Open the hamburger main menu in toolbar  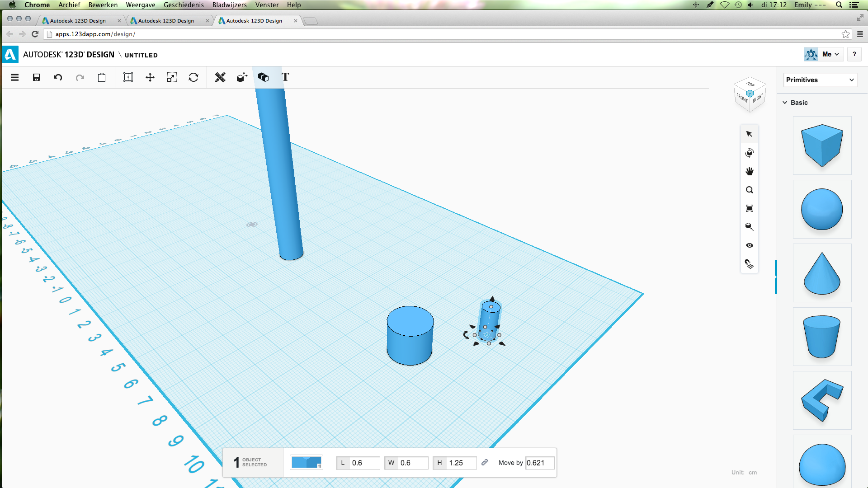(14, 77)
